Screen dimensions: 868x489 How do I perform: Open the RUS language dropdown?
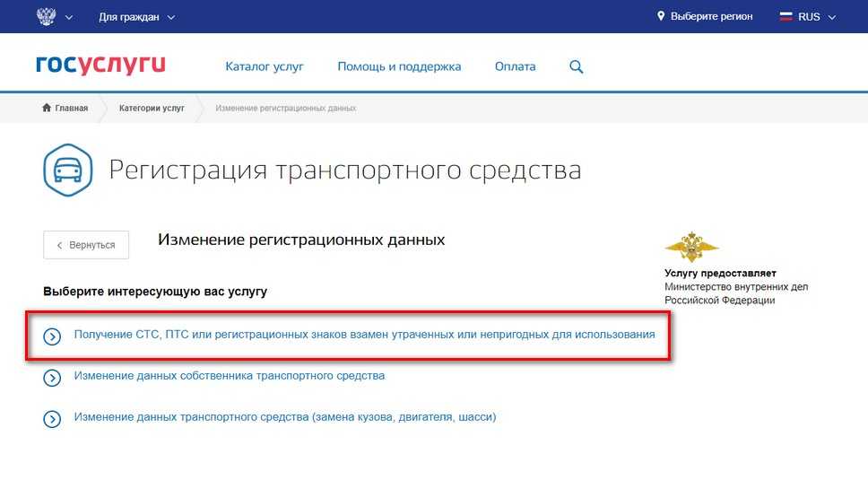[x=807, y=17]
